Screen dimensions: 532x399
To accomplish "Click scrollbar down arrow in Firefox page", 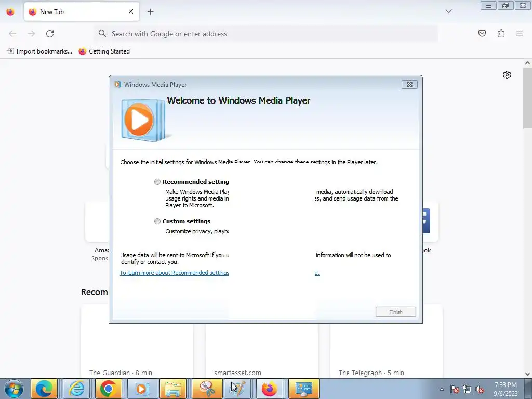I will click(x=527, y=374).
